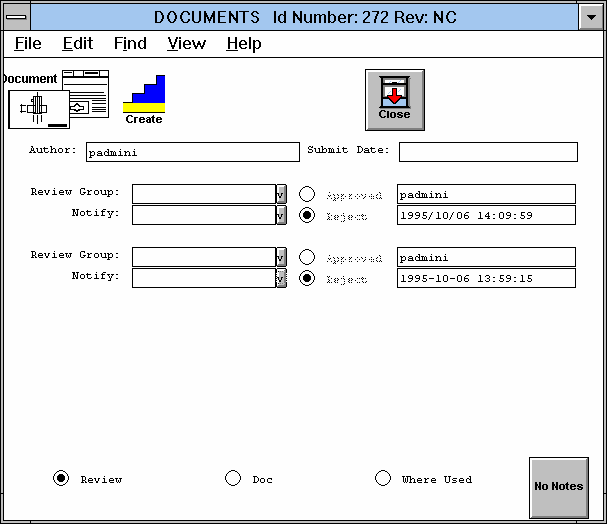607x524 pixels.
Task: Click into the Author text field
Action: [192, 152]
